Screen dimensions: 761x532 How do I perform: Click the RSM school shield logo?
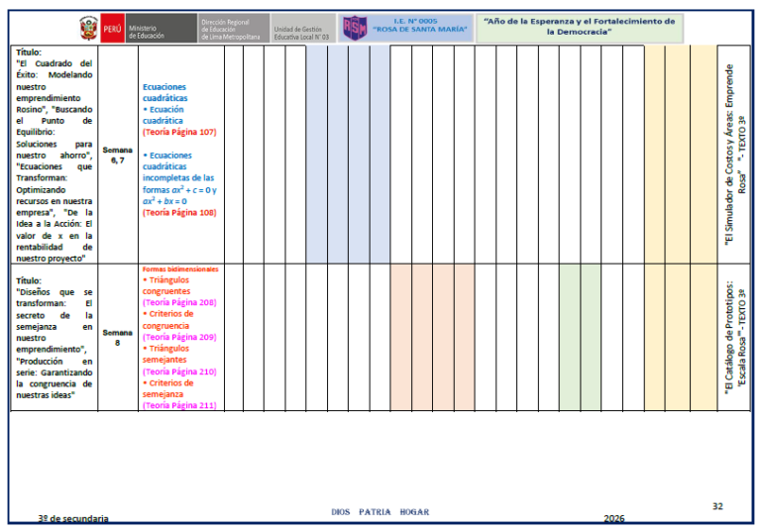[x=355, y=28]
